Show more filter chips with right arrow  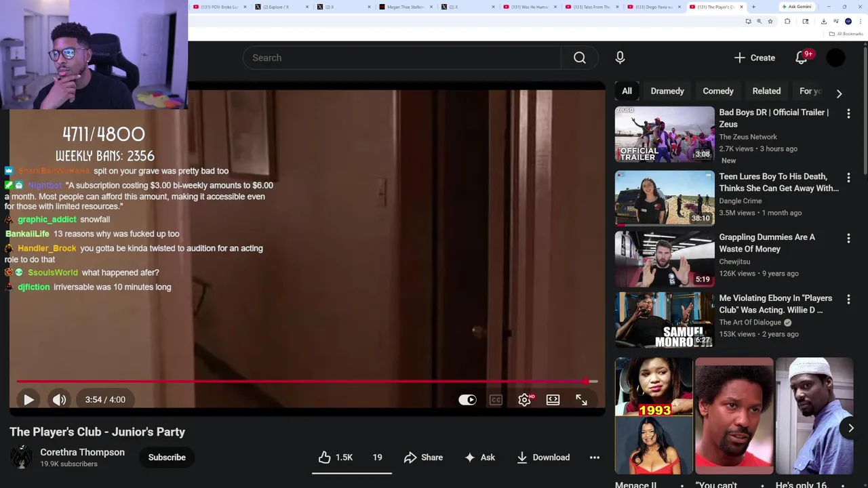tap(839, 94)
